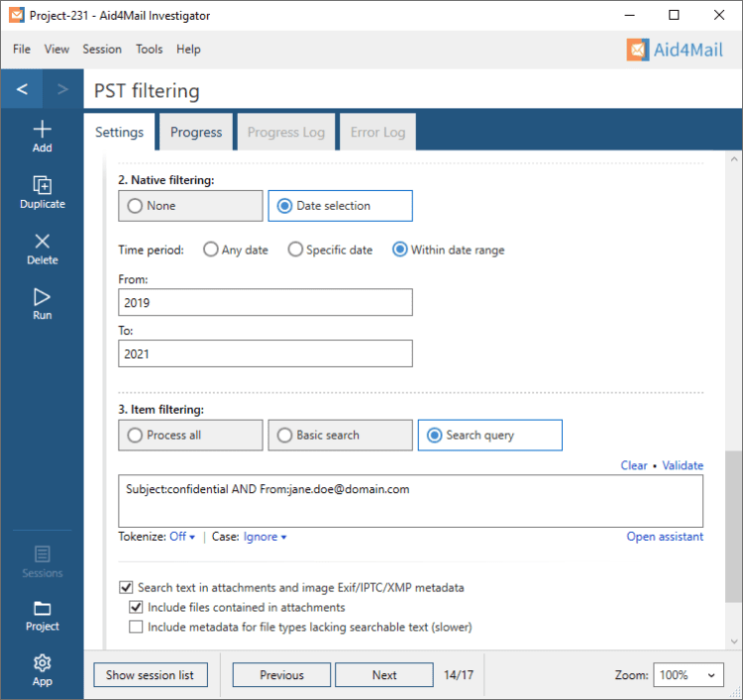Click the Previous button
743x700 pixels.
tap(281, 675)
